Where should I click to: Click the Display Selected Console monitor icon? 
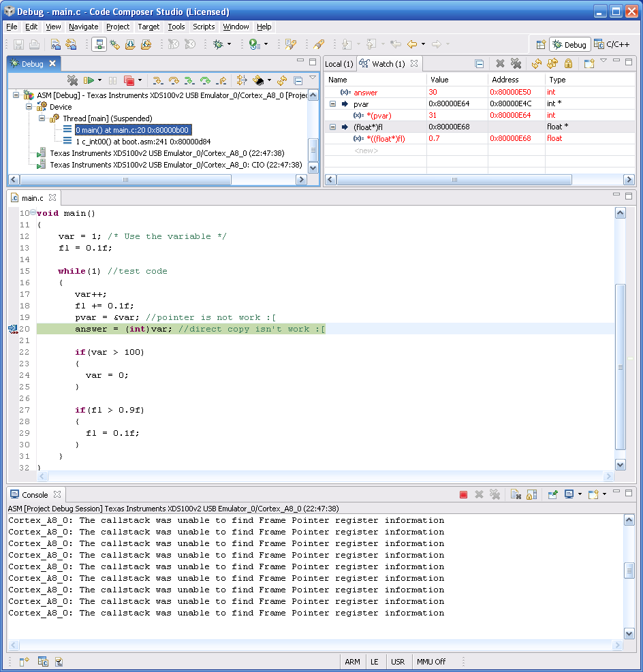569,494
